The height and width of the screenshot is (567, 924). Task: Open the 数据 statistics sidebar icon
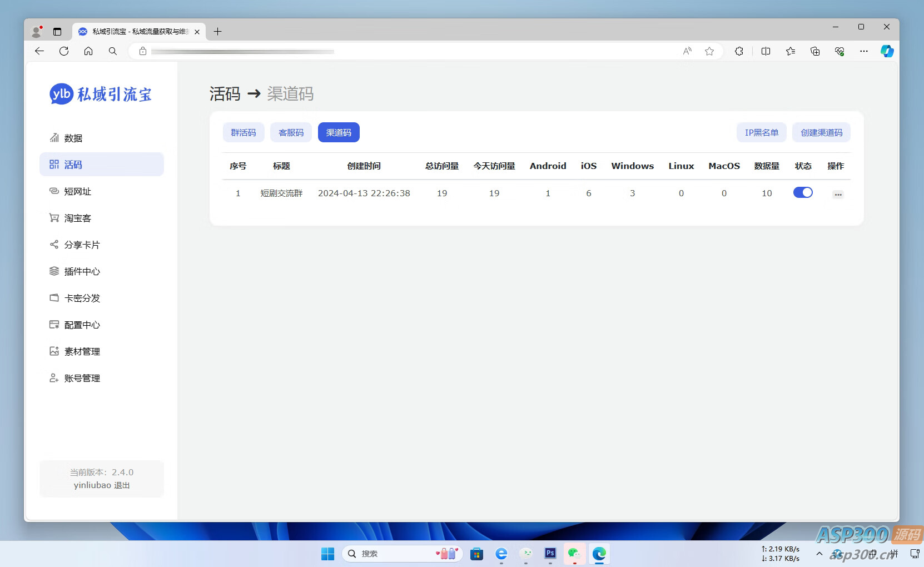coord(54,138)
